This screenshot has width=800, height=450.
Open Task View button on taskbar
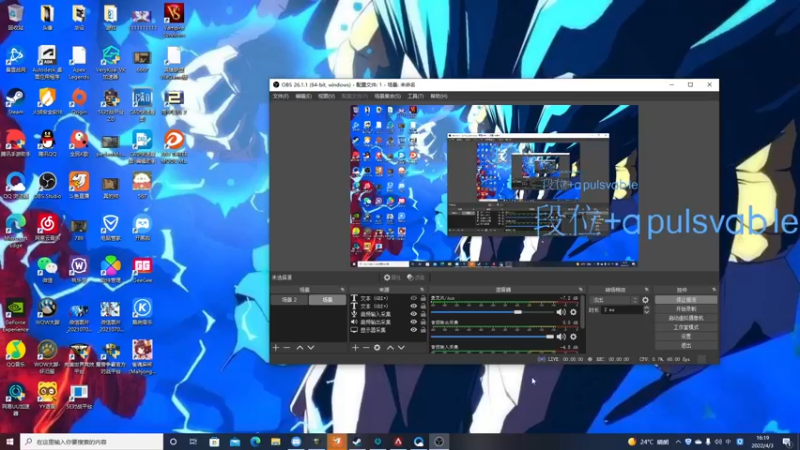(193, 442)
